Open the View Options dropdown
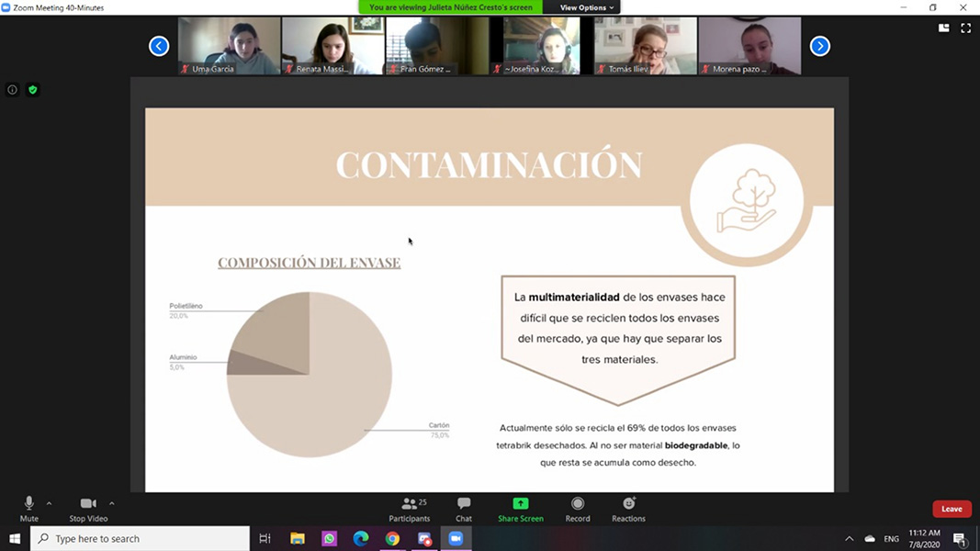The width and height of the screenshot is (980, 551). (x=587, y=7)
